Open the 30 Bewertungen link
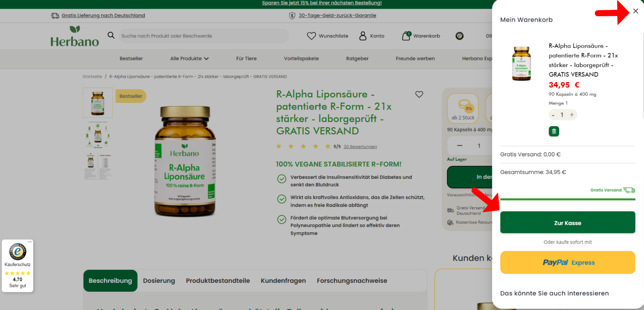The image size is (644, 310). [x=360, y=146]
